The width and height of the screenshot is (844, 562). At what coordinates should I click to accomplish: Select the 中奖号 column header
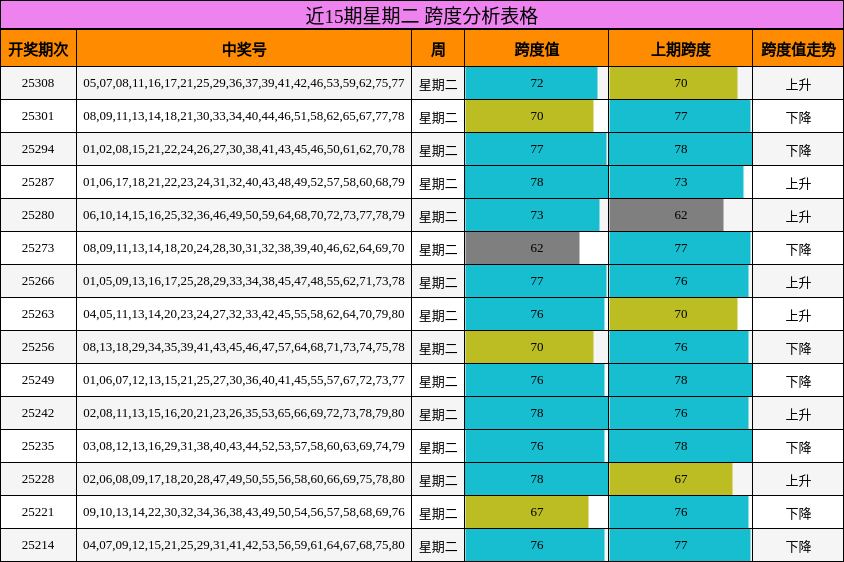tap(244, 49)
